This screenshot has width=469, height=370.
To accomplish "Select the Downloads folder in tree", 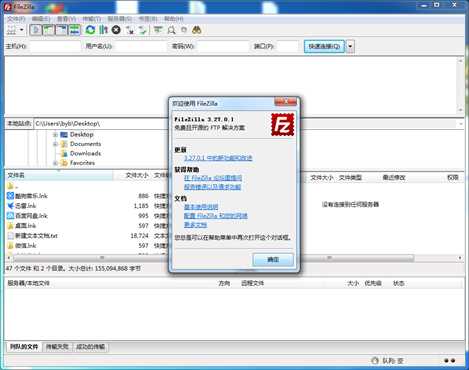I will coord(85,153).
